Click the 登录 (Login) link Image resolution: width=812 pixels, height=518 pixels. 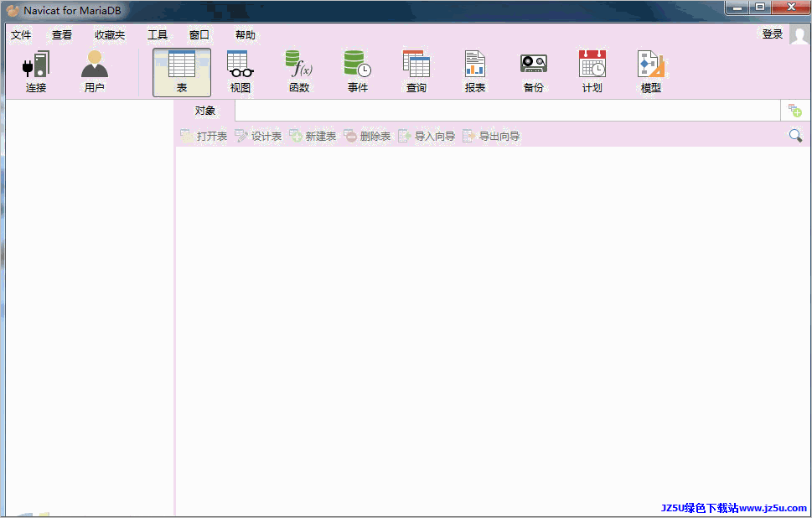772,34
